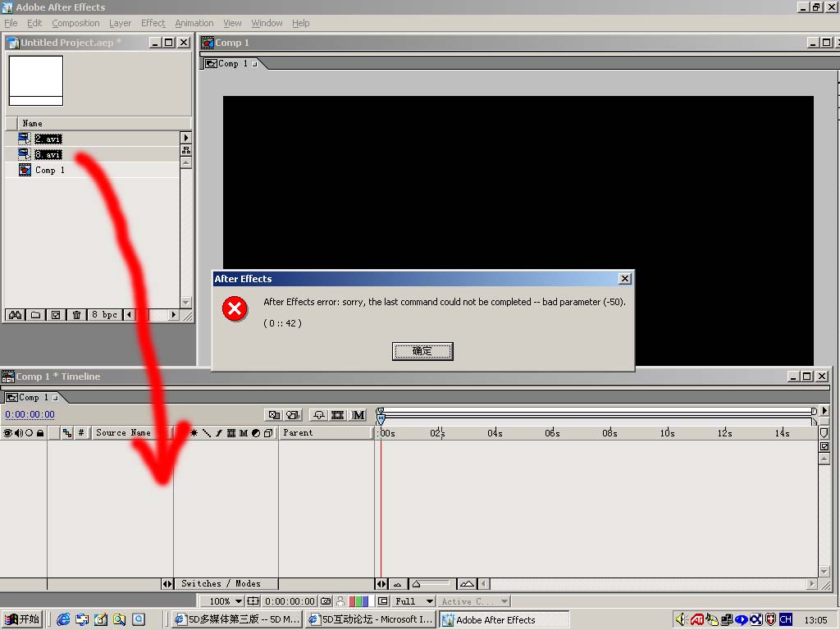Click the frame blending switch column icon
This screenshot has height=630, width=840.
point(231,433)
